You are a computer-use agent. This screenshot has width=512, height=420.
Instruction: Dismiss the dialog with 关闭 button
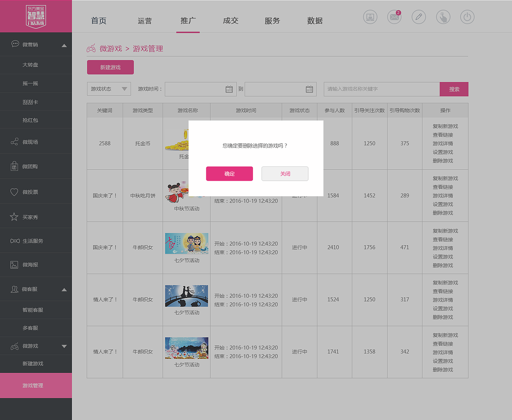285,173
